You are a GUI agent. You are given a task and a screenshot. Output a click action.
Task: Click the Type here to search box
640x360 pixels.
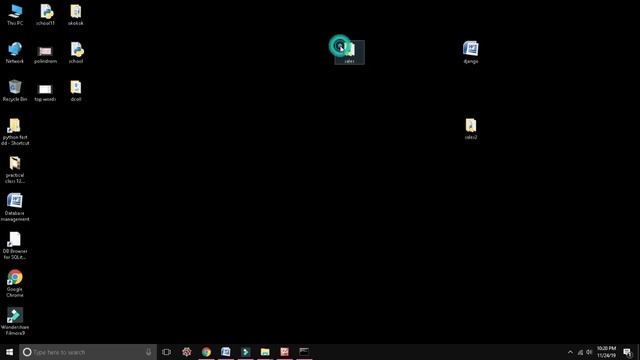point(88,352)
